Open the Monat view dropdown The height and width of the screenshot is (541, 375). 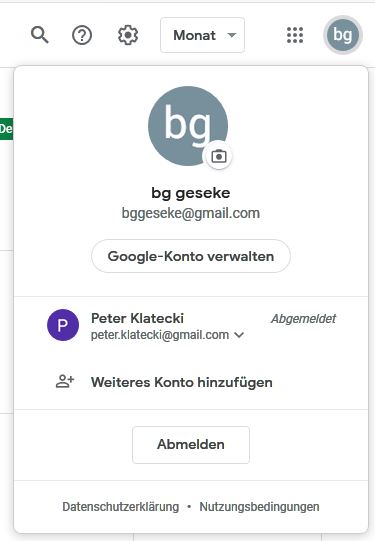[x=203, y=35]
